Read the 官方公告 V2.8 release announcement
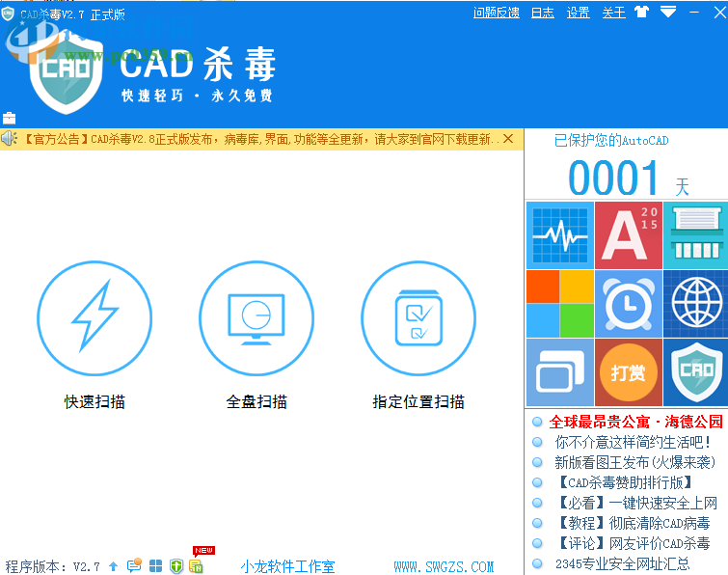Viewport: 728px width, 575px height. point(261,139)
